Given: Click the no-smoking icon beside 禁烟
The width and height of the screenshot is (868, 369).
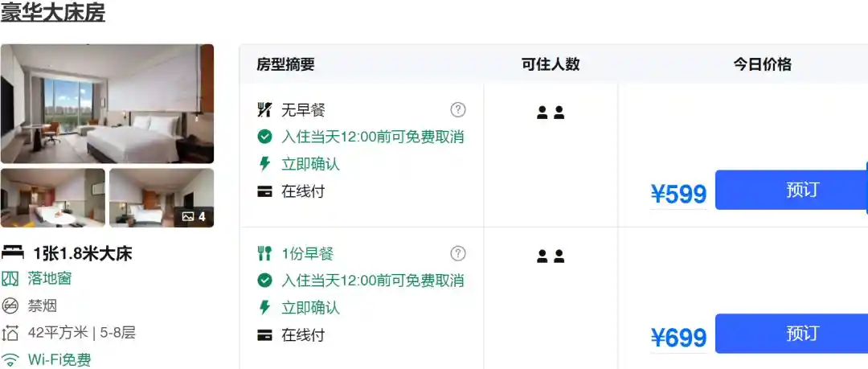Looking at the screenshot, I should (10, 305).
